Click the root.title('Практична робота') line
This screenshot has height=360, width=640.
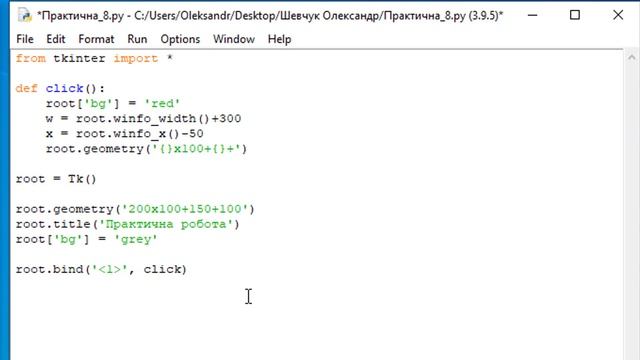point(128,224)
